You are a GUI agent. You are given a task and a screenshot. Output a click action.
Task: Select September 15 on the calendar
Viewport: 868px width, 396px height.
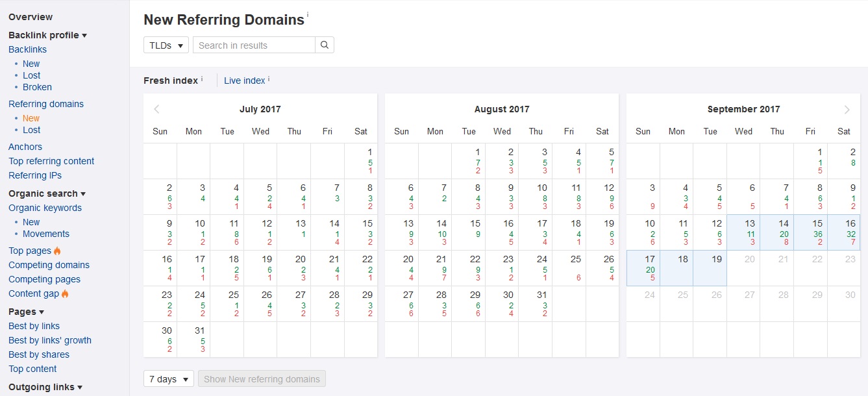tap(810, 232)
